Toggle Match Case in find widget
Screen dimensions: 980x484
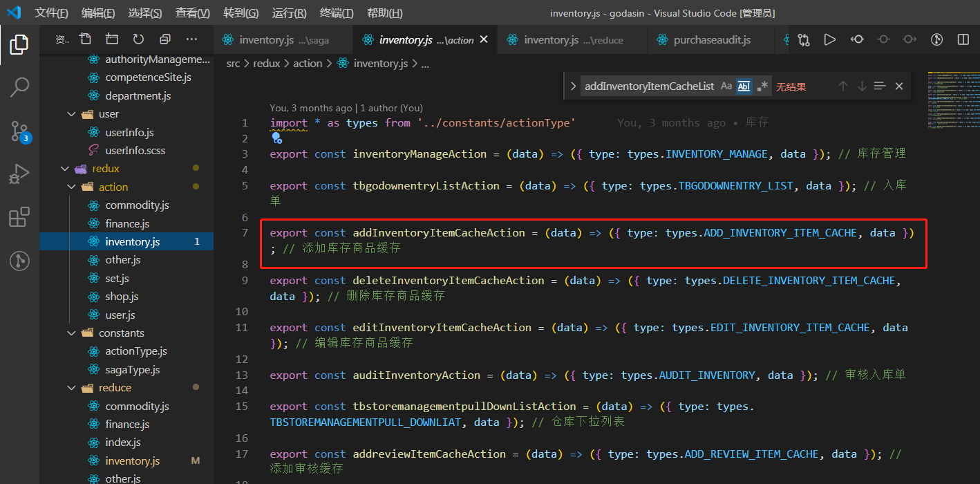[x=726, y=86]
